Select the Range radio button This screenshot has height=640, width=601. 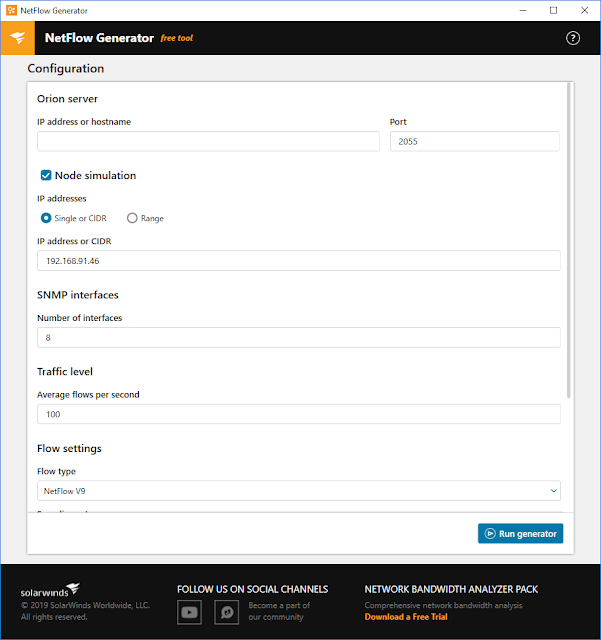coord(132,218)
